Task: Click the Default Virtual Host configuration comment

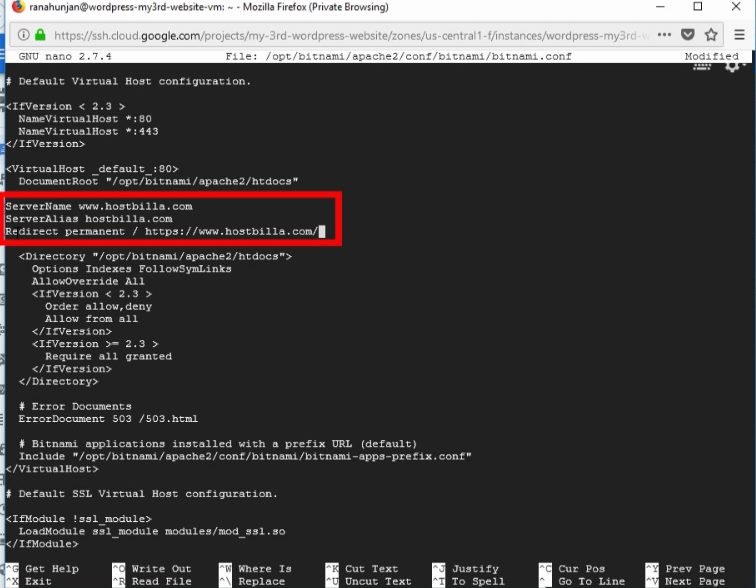Action: point(128,81)
